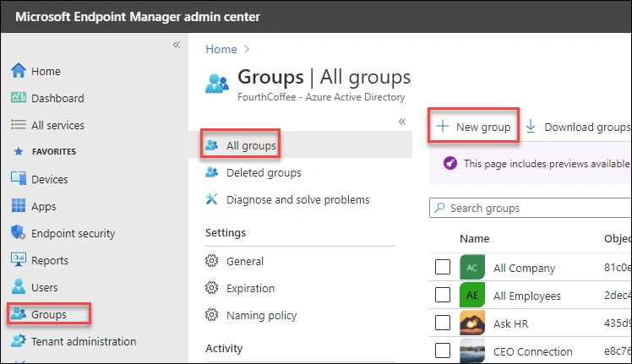Screen dimensions: 632x364
Task: Open the Ask HR group
Action: (x=510, y=323)
